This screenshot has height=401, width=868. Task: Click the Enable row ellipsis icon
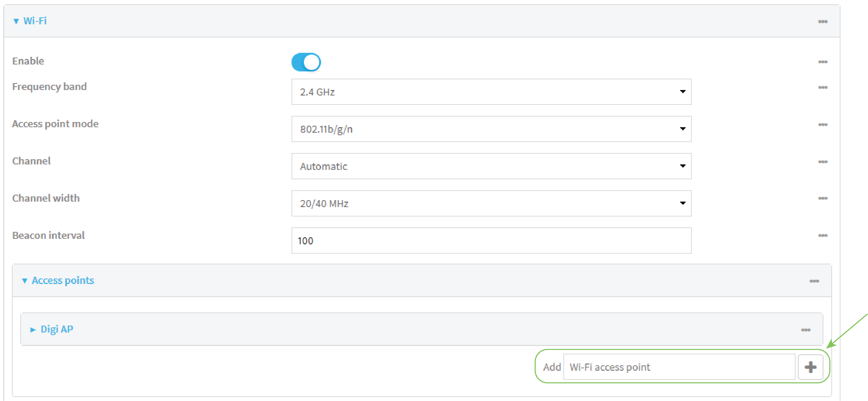coord(822,62)
